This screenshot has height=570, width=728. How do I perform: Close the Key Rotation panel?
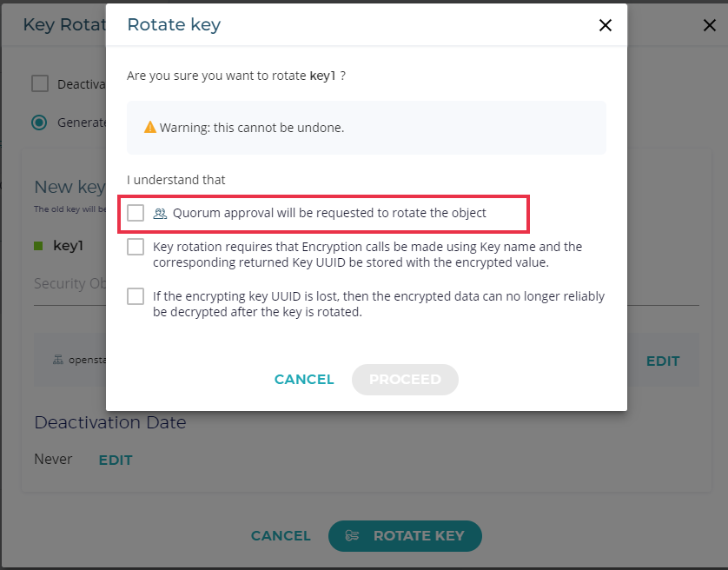pyautogui.click(x=709, y=25)
